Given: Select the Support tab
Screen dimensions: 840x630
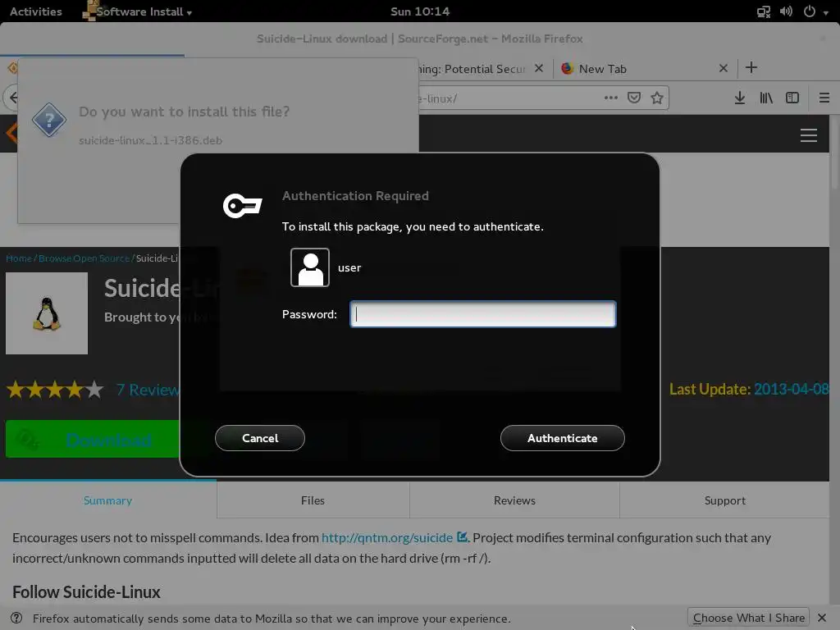Looking at the screenshot, I should click(725, 500).
